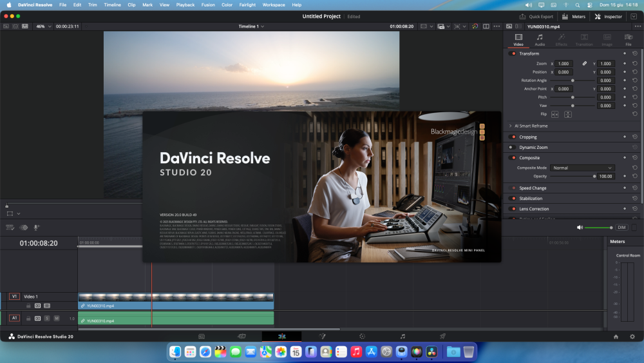Adjust the Rotation Angle slider
The height and width of the screenshot is (363, 644).
pyautogui.click(x=573, y=80)
